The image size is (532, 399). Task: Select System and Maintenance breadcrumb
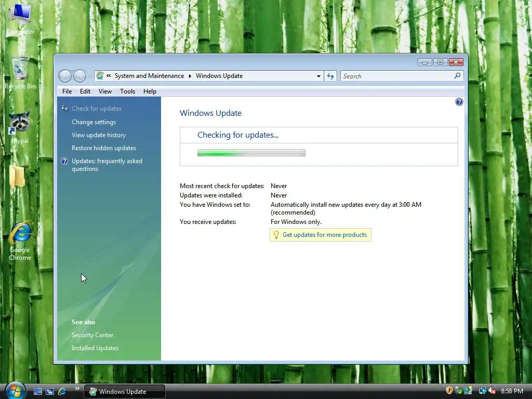click(149, 76)
